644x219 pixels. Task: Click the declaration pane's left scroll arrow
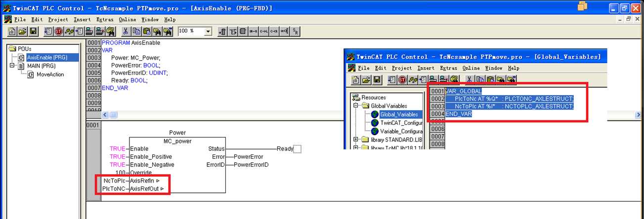tap(105, 115)
